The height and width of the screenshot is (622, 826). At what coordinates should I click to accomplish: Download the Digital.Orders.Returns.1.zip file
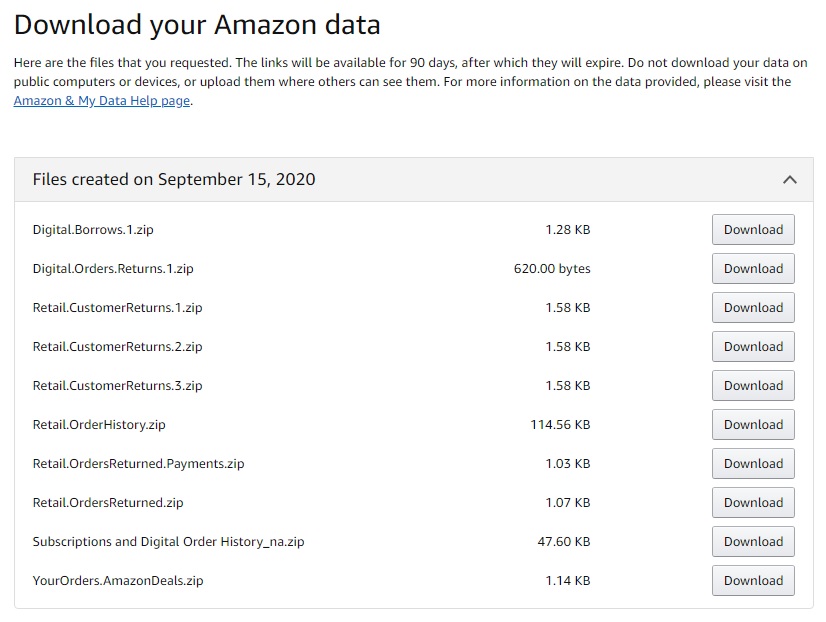pyautogui.click(x=752, y=268)
